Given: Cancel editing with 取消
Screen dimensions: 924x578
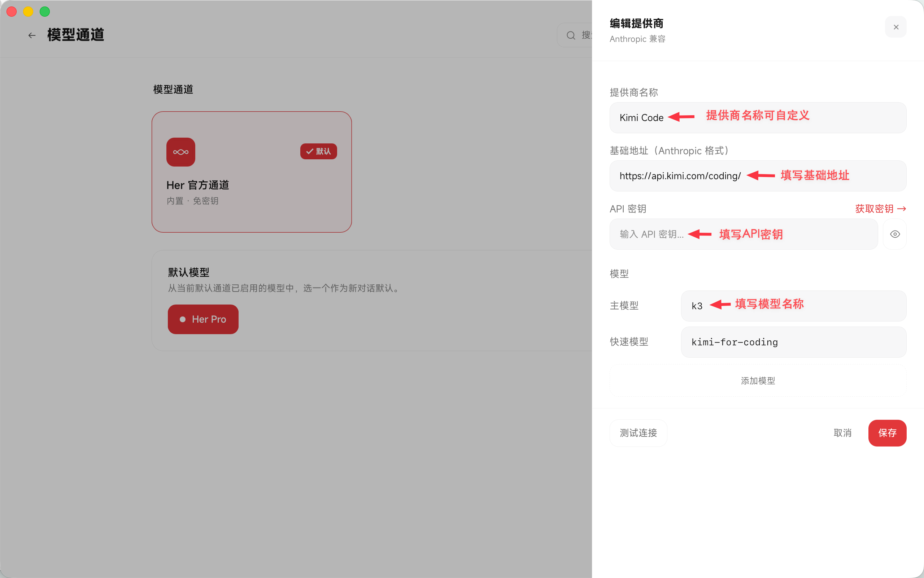Looking at the screenshot, I should (842, 433).
